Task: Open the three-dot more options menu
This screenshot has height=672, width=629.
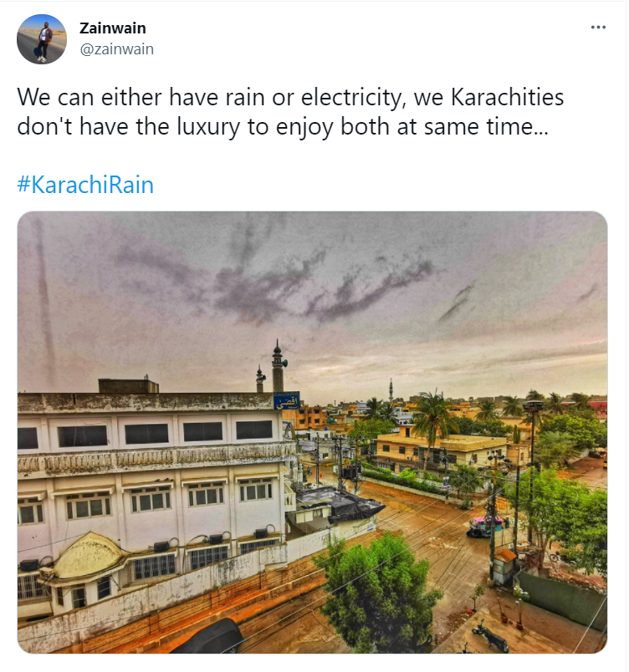Action: [598, 28]
